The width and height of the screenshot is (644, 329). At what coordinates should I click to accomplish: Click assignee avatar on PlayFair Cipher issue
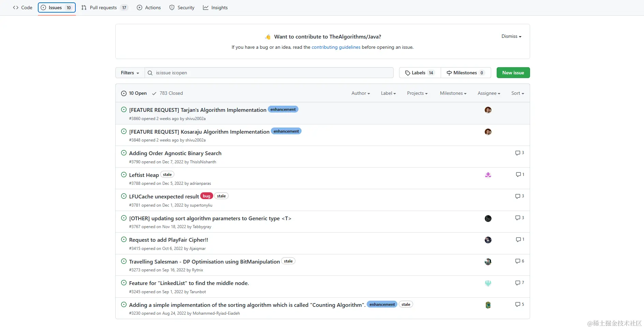[x=488, y=240]
